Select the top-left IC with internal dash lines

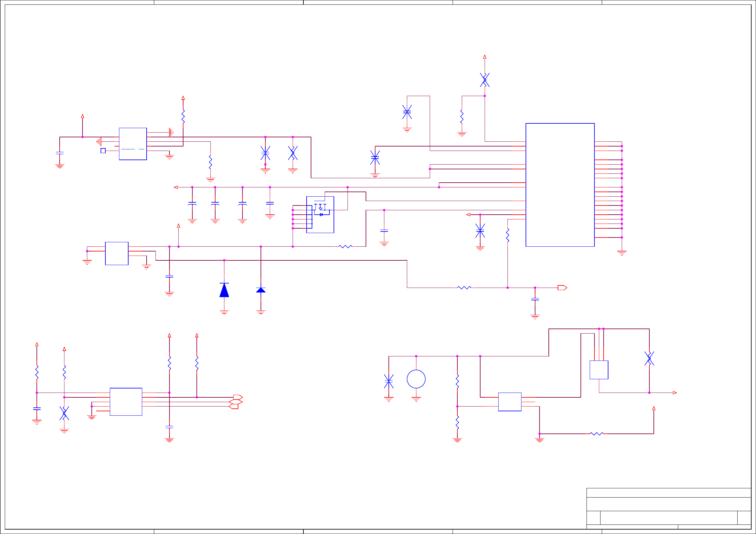click(133, 144)
